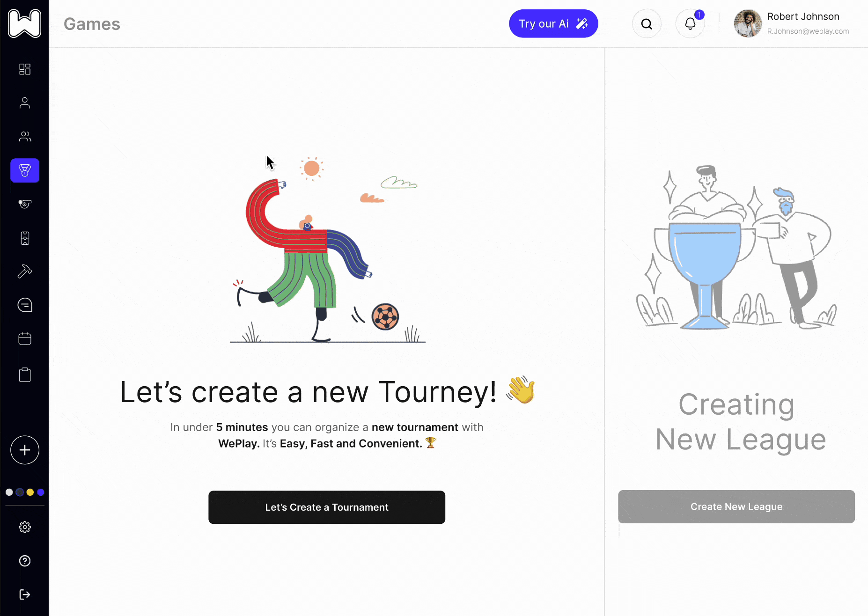The width and height of the screenshot is (868, 616).
Task: Open the hammer tool icon in sidebar
Action: tap(25, 271)
